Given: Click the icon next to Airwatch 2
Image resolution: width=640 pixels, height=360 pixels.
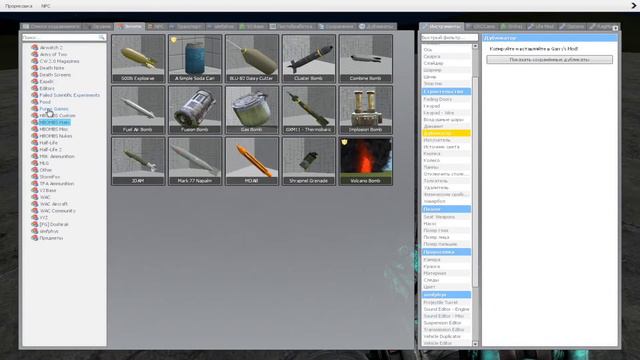Looking at the screenshot, I should pos(35,47).
